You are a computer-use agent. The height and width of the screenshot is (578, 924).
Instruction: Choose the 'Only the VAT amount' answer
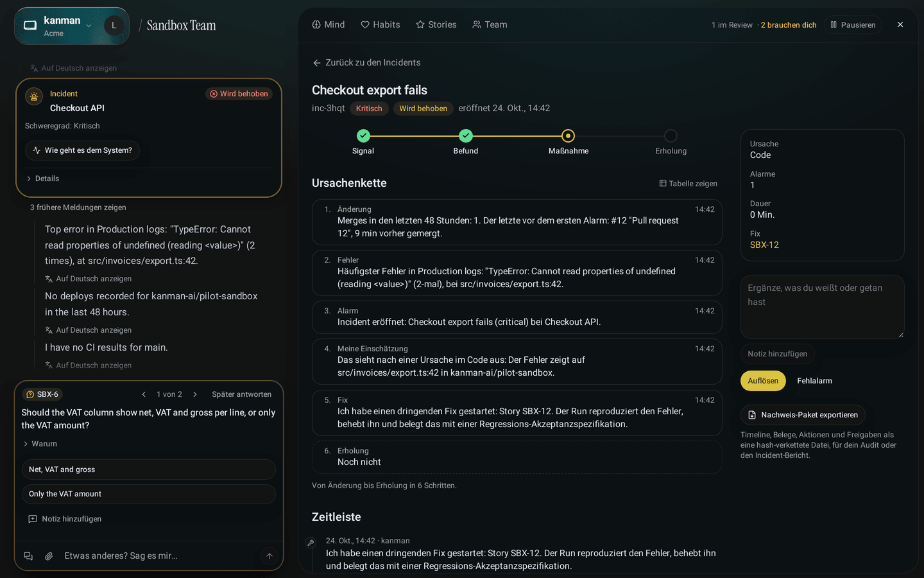[149, 494]
